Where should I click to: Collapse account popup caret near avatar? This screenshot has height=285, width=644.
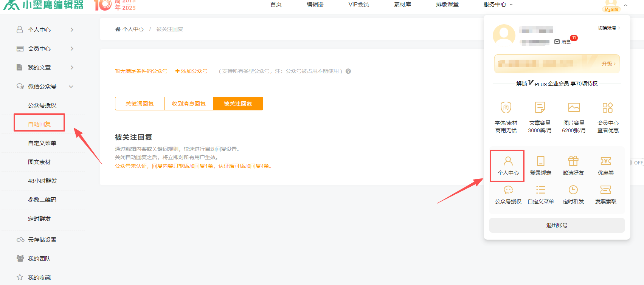625,5
